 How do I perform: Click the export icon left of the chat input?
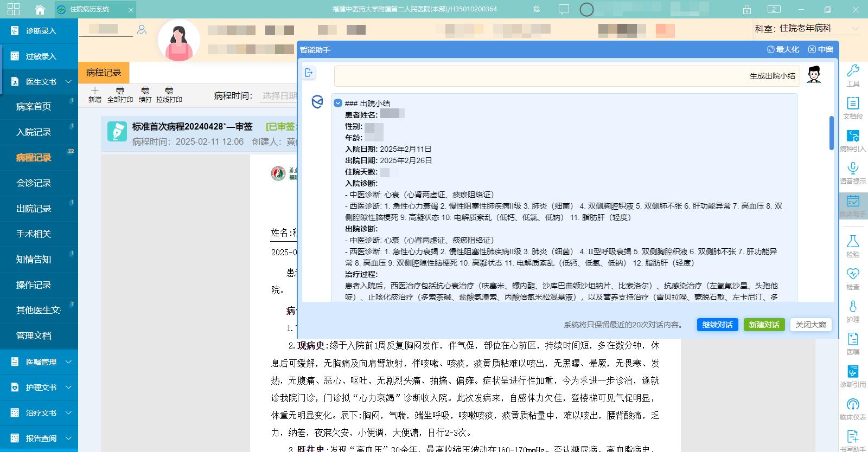(x=309, y=73)
